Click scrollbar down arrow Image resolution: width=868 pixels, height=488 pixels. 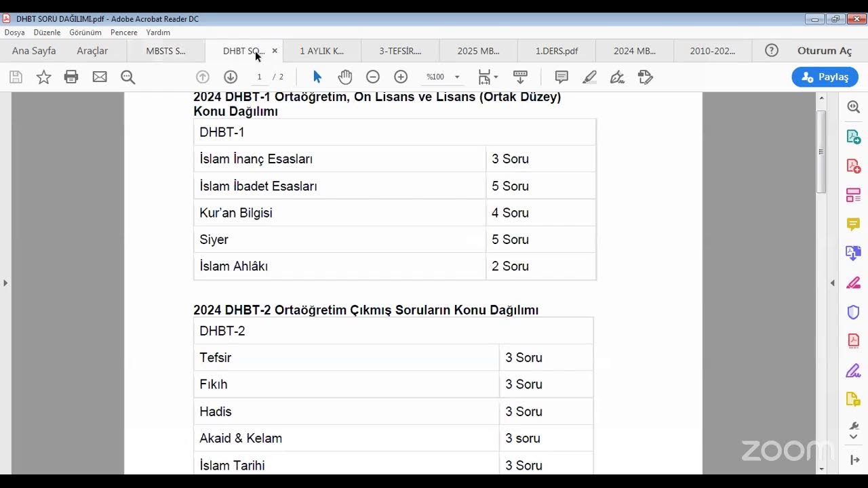821,468
